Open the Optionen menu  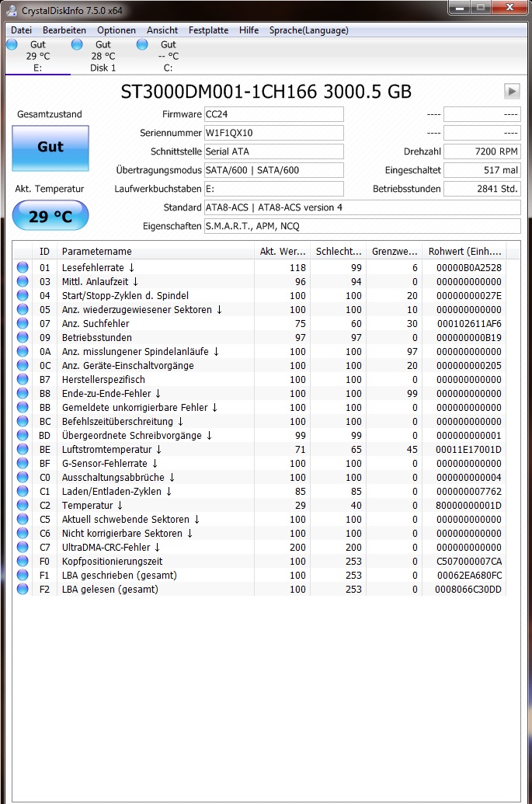[116, 30]
